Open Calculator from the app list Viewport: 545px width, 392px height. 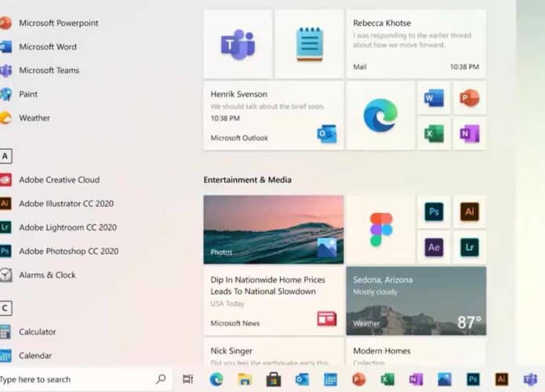pos(28,332)
